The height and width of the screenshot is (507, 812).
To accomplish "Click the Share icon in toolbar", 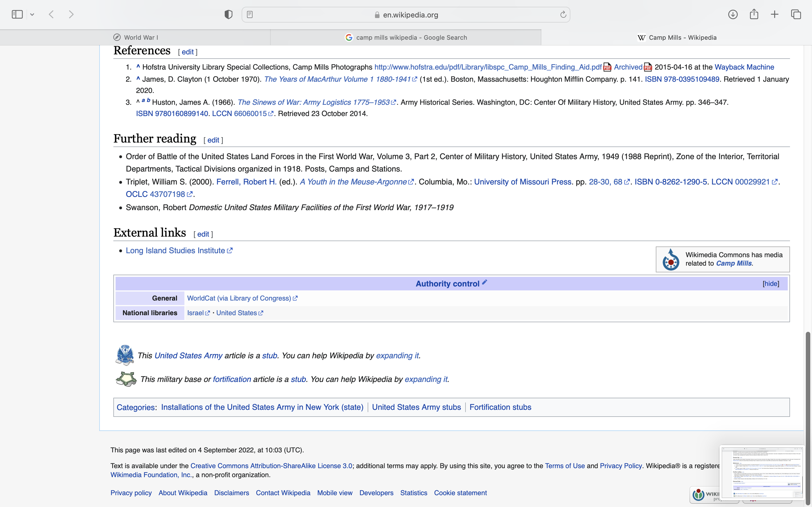I will [x=754, y=14].
